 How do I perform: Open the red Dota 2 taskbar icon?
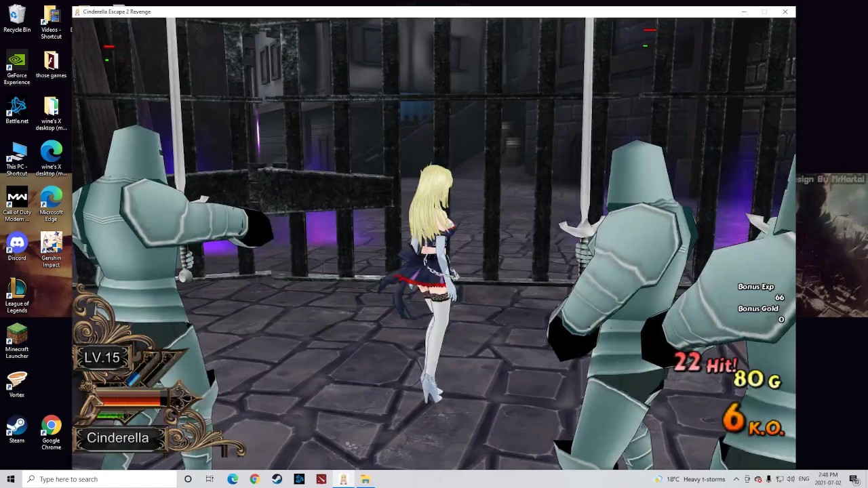coord(321,479)
